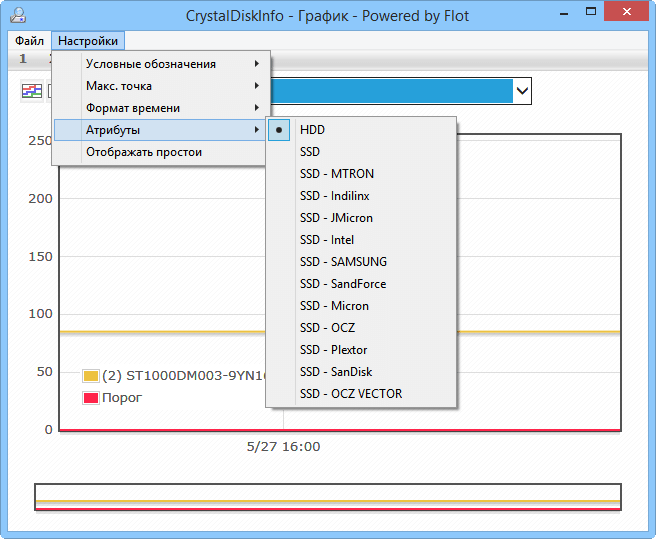Toggle the Отображать простои option

click(x=161, y=152)
